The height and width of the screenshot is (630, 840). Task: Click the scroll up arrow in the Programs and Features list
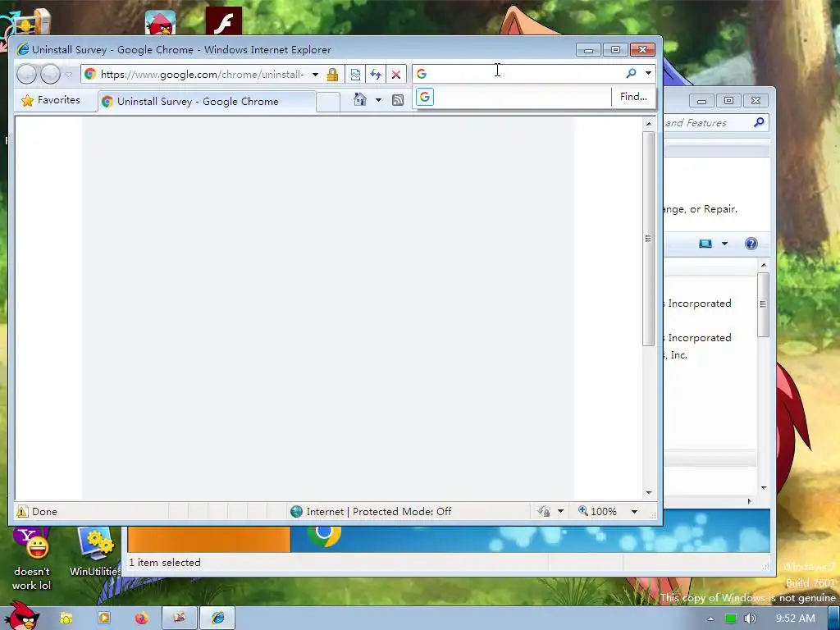764,265
